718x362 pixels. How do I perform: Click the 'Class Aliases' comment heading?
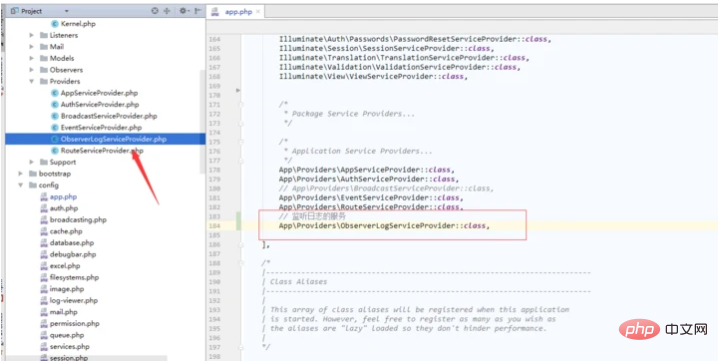click(x=299, y=281)
